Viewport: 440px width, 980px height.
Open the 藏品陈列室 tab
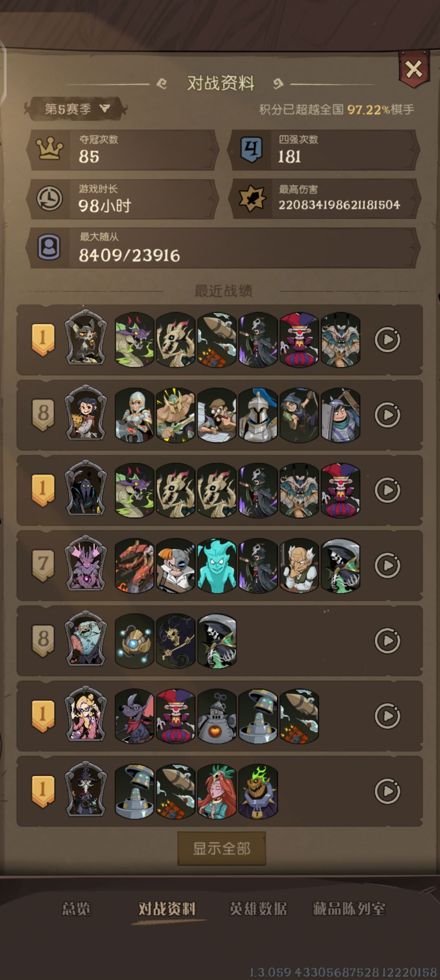(x=349, y=909)
